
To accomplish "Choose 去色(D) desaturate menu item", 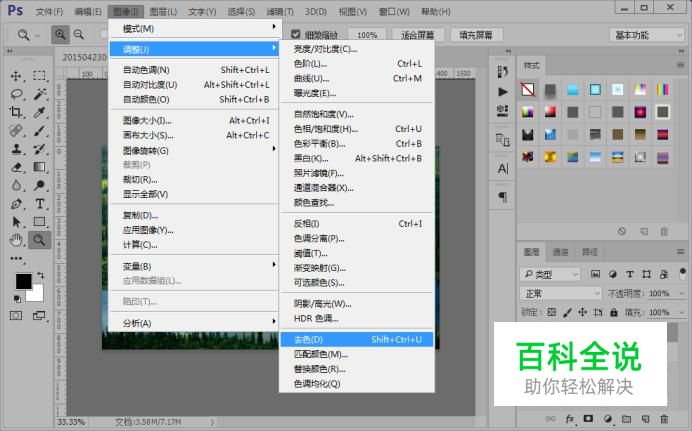I will pyautogui.click(x=357, y=340).
